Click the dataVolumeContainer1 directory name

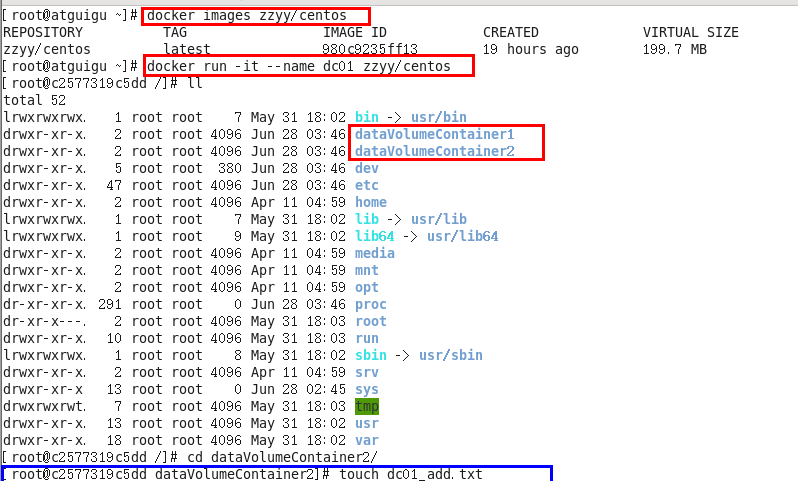pyautogui.click(x=435, y=134)
